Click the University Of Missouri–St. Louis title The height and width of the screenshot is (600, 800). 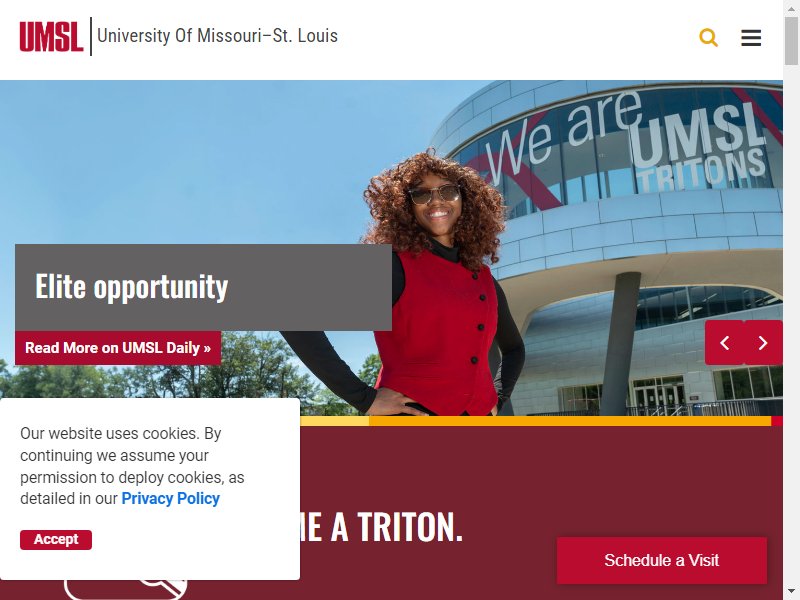217,36
